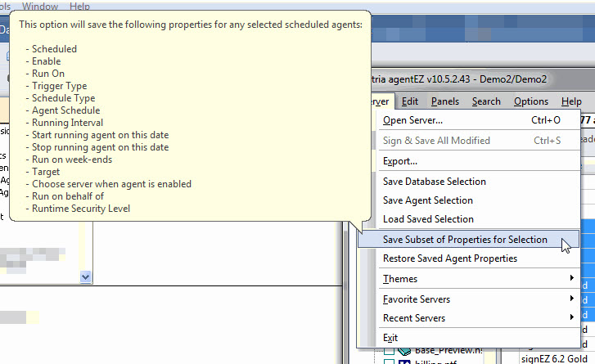Open the Options menu
This screenshot has width=595, height=364.
[x=531, y=101]
